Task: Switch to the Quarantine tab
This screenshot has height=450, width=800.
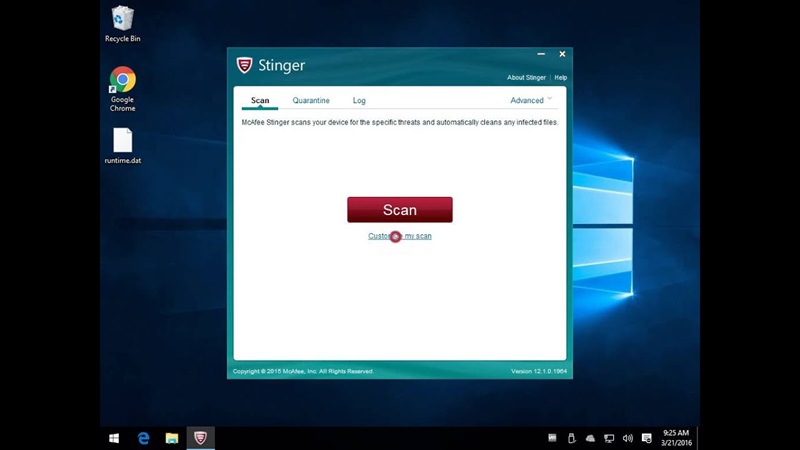Action: (311, 100)
